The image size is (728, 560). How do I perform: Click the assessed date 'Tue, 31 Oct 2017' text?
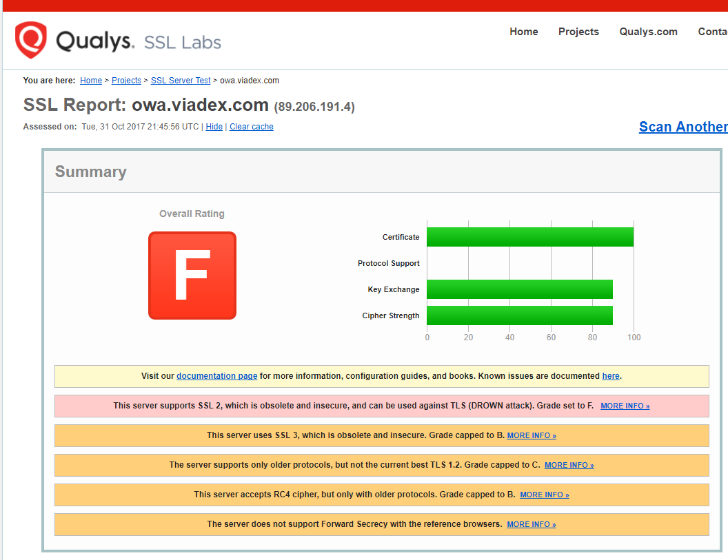point(113,127)
